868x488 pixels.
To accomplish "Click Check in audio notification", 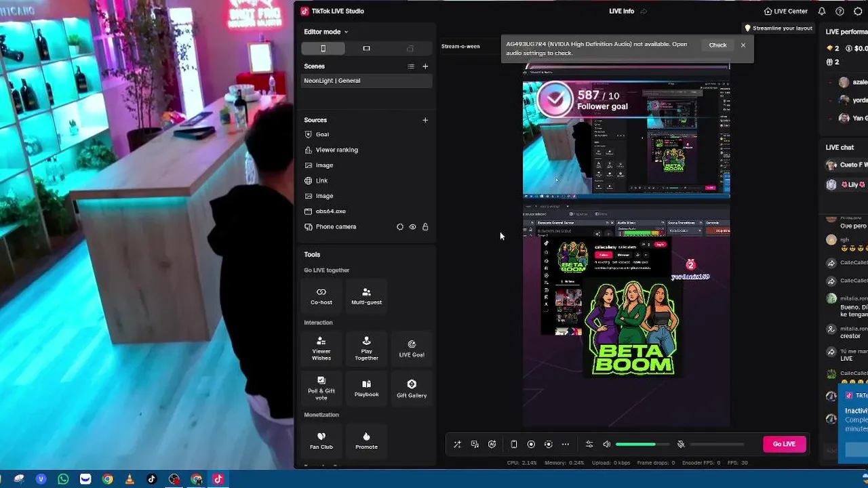I will (x=717, y=45).
